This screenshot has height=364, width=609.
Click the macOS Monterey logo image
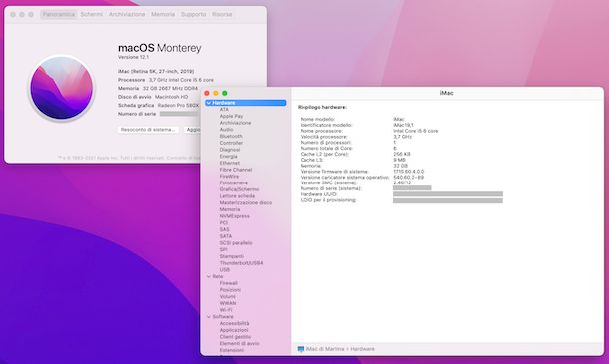point(61,88)
